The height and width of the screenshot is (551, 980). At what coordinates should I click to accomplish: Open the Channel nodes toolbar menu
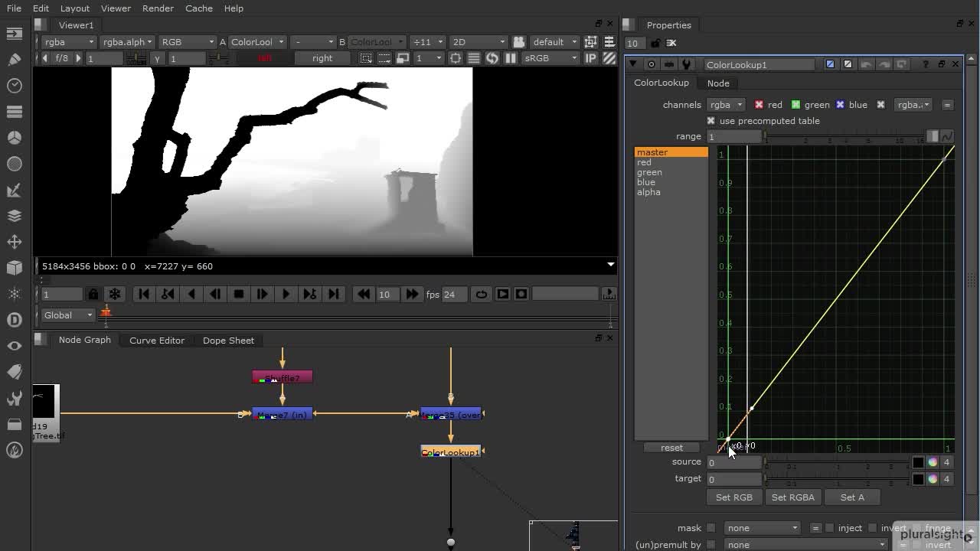coord(14,112)
